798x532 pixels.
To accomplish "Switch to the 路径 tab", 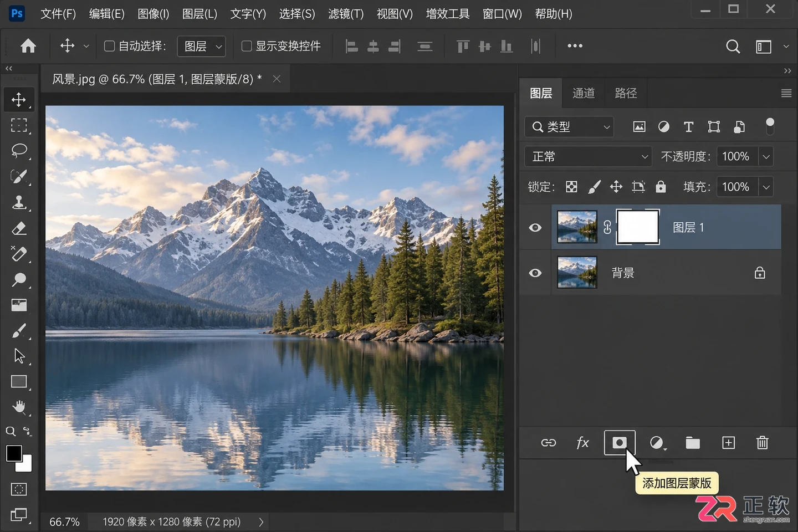I will click(x=626, y=93).
